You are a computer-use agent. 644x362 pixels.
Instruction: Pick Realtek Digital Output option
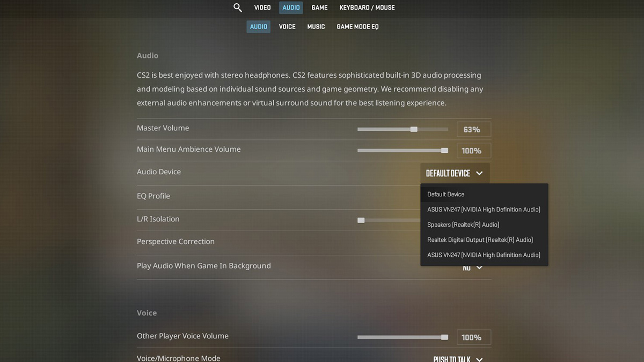[x=484, y=240]
